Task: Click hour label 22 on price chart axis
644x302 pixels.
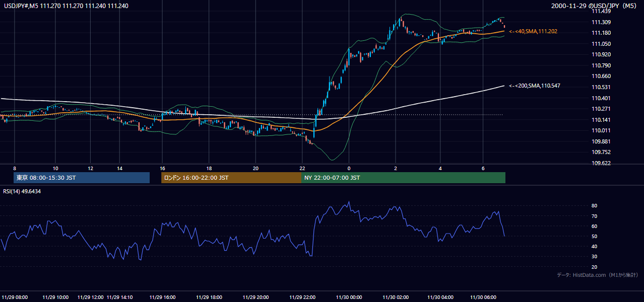Action: [x=302, y=168]
